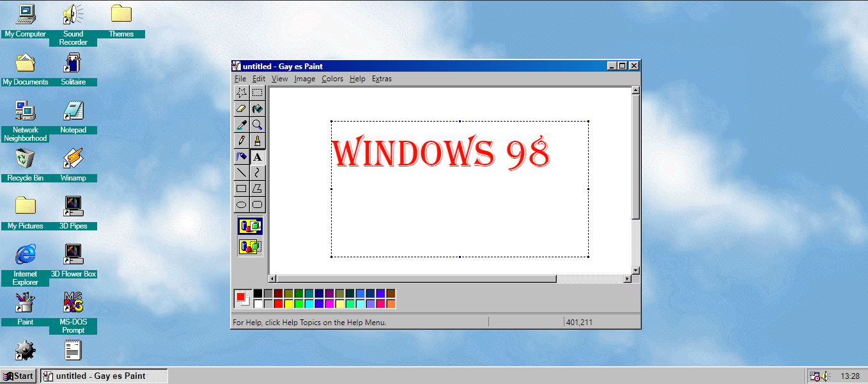This screenshot has width=868, height=384.
Task: Select the Brush tool
Action: tap(257, 141)
